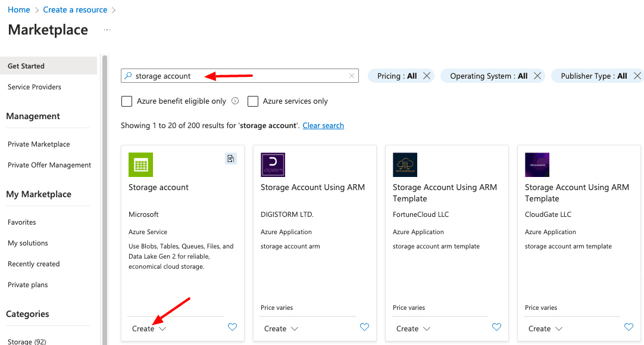644x345 pixels.
Task: Remove the Pricing: All filter via its X
Action: [427, 76]
